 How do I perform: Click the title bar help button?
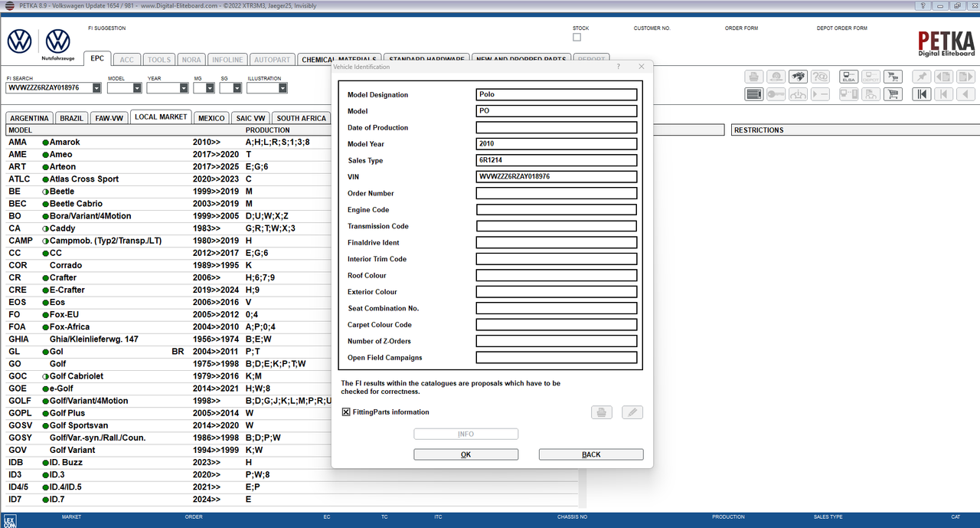click(924, 5)
